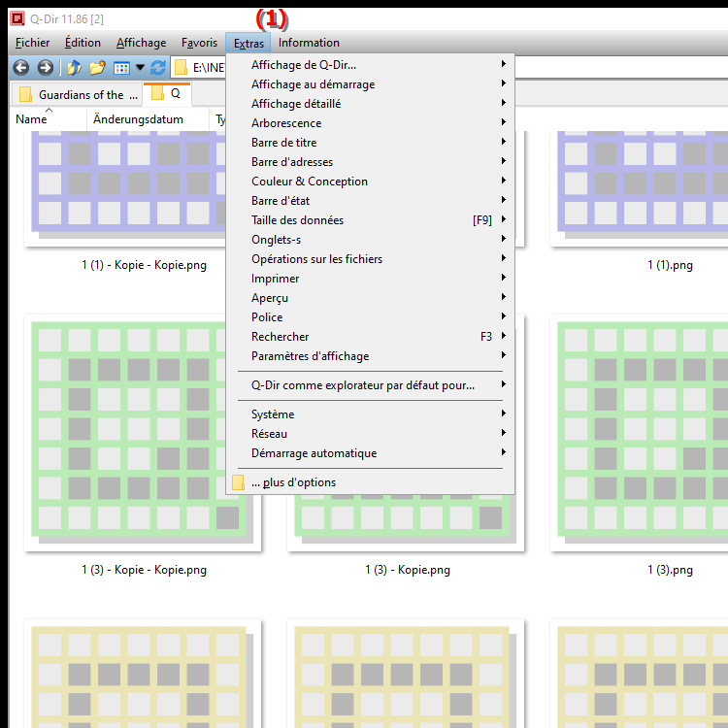The width and height of the screenshot is (728, 728).
Task: Select thumbnail of 1 (3).png
Action: point(639,433)
